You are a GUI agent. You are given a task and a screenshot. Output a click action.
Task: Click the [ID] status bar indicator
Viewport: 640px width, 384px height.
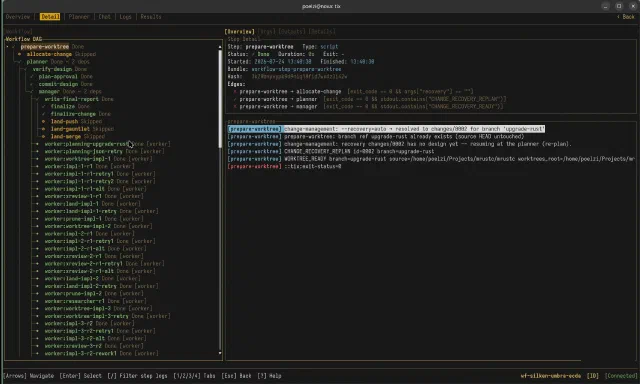(x=592, y=376)
